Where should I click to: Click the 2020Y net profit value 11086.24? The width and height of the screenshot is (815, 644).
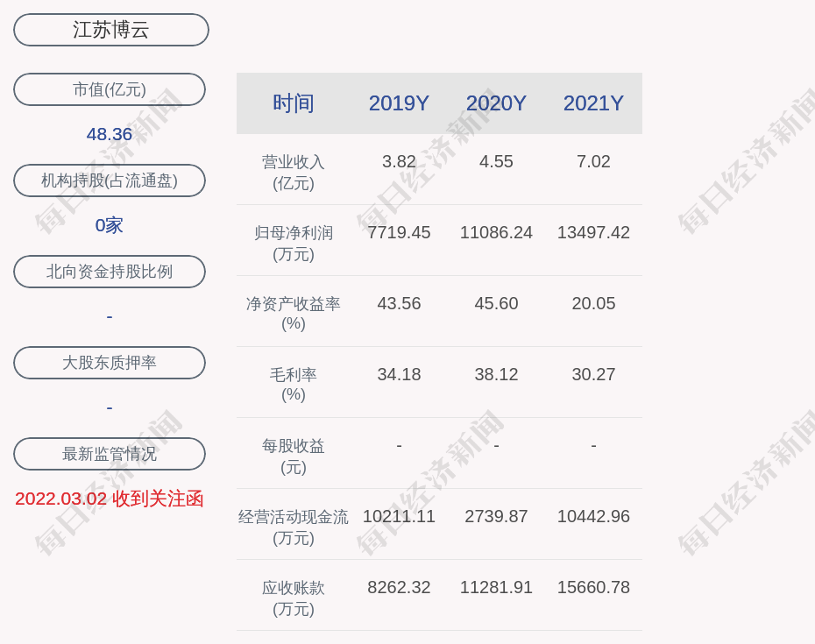(x=496, y=232)
